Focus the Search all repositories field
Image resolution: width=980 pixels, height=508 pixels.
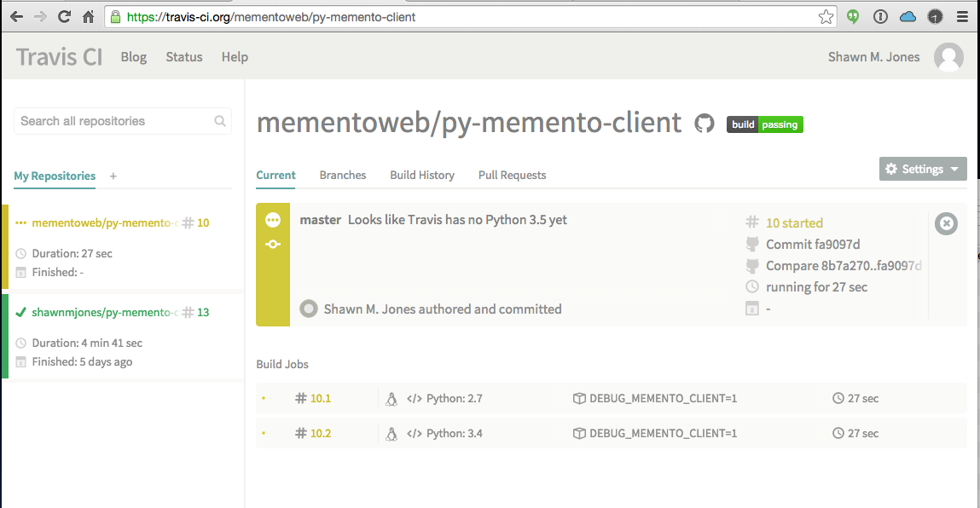click(x=123, y=121)
